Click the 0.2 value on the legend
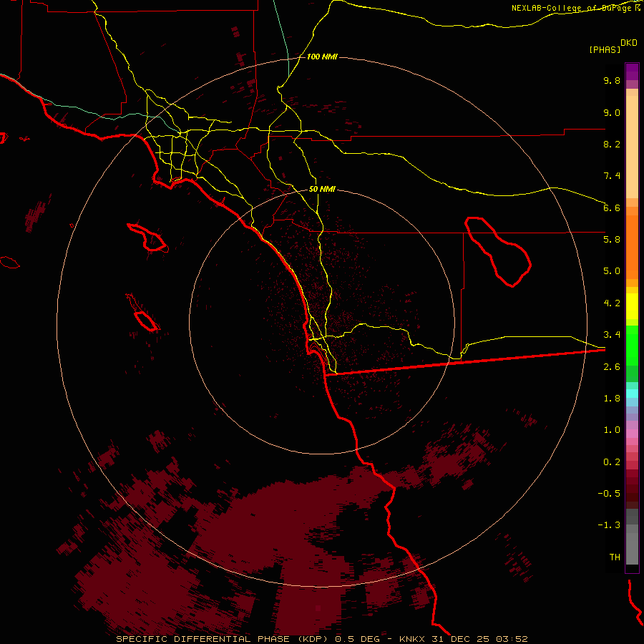Screen dimensions: 644x644 click(x=612, y=462)
